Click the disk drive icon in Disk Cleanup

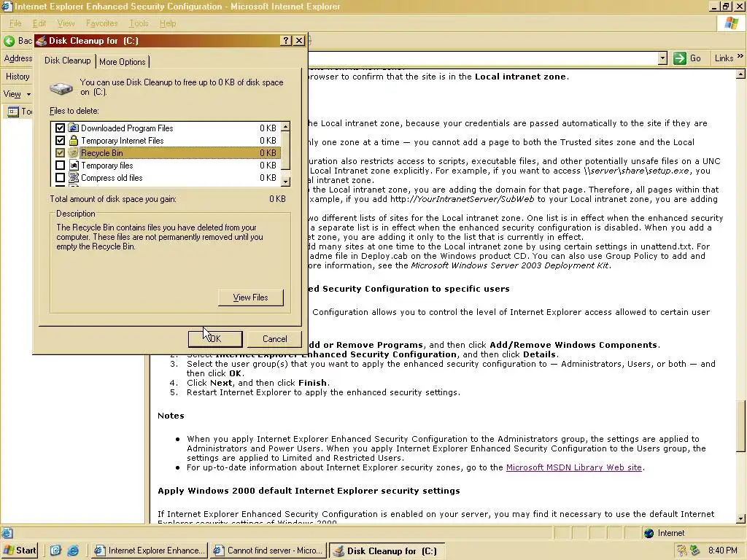click(61, 88)
